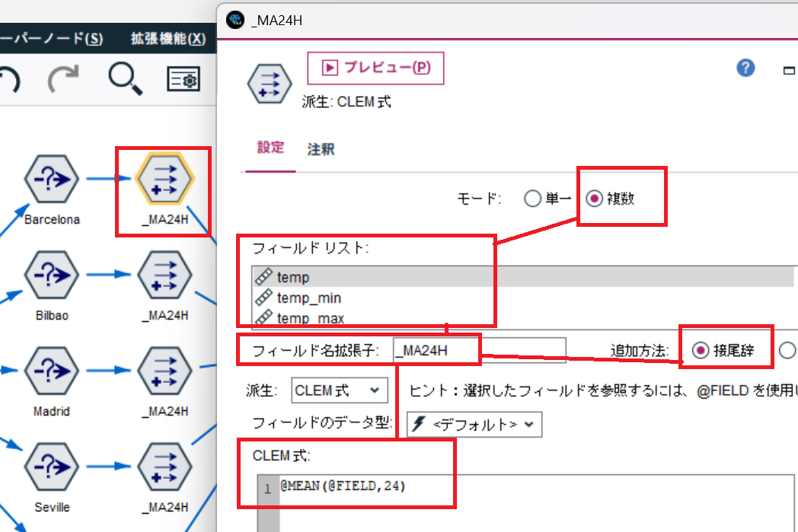Open the field data type デフォルト dropdown

click(x=474, y=424)
